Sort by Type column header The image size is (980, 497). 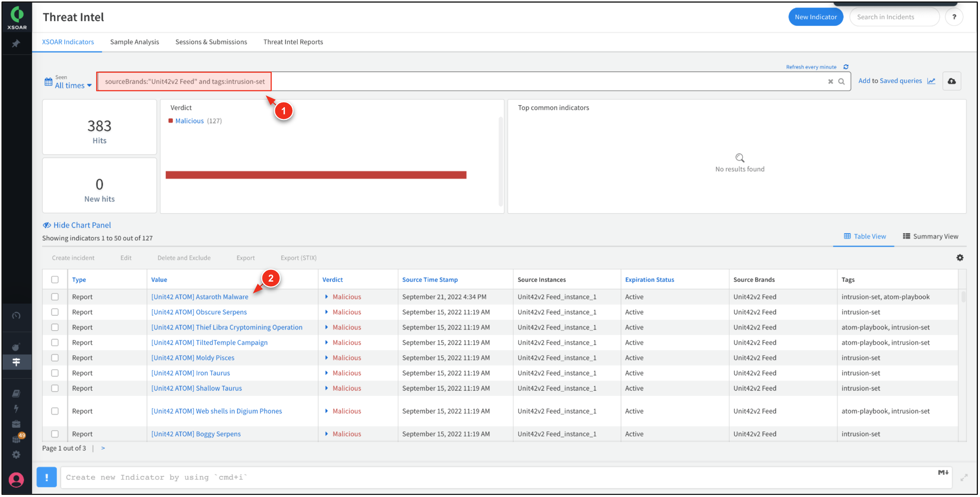click(x=79, y=279)
